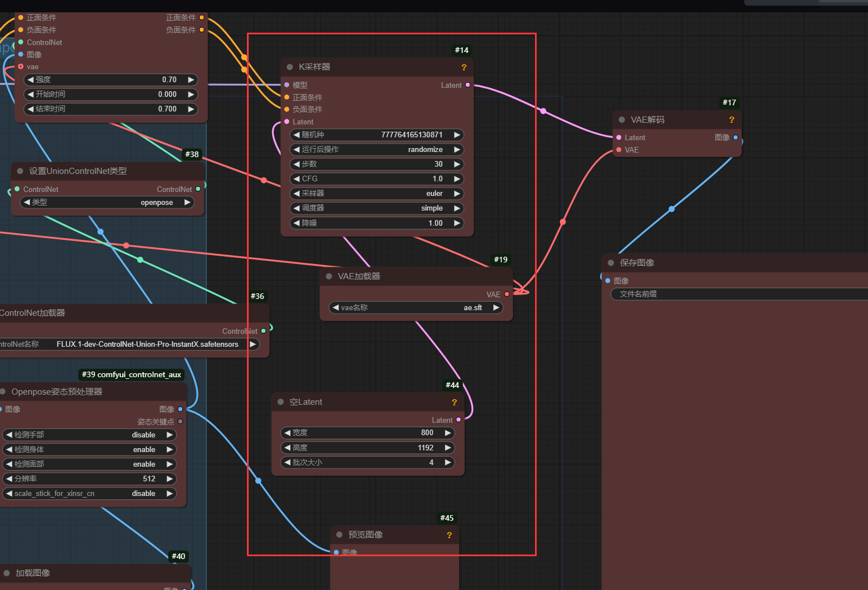Increase 批次大小 with its right arrow
This screenshot has width=868, height=590.
pos(448,462)
